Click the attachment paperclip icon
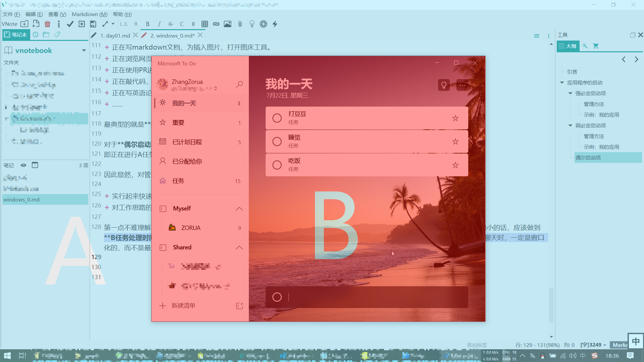The image size is (644, 362). coord(240,24)
